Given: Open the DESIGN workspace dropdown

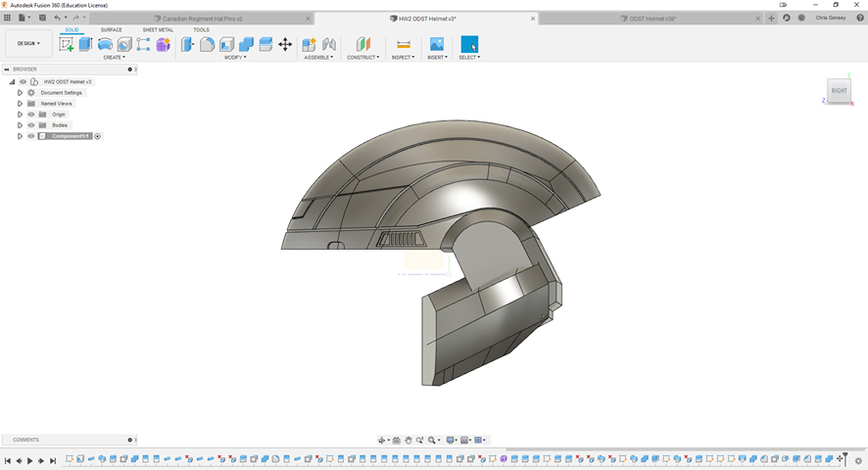Looking at the screenshot, I should pos(28,43).
